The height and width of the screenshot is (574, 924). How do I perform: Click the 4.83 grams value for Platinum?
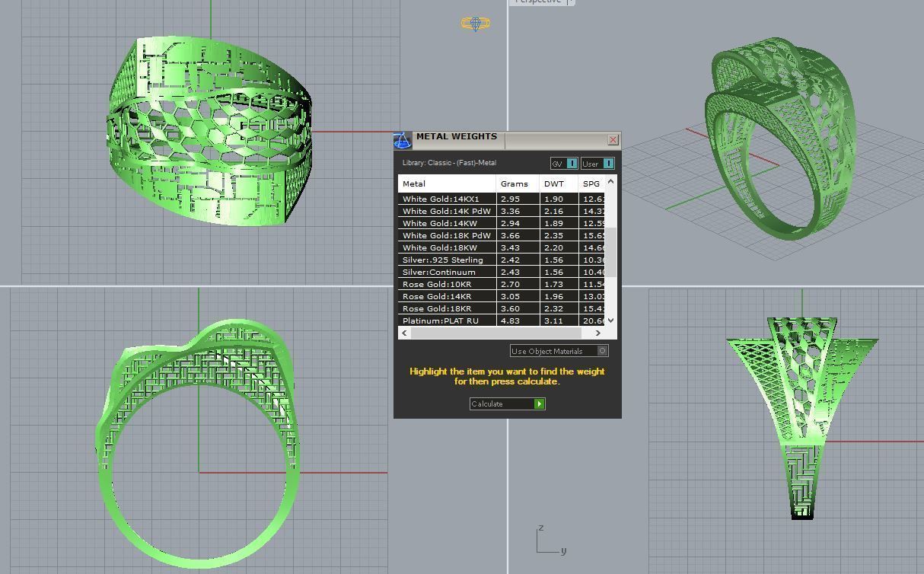pos(510,320)
